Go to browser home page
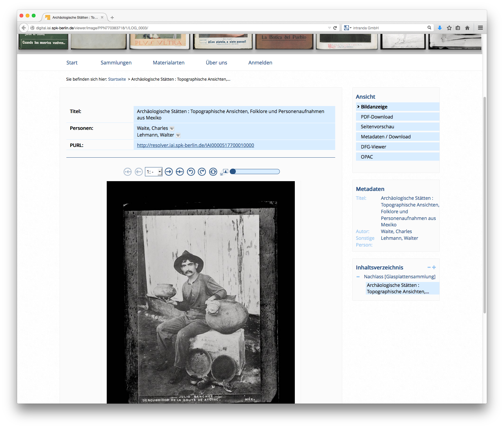This screenshot has height=428, width=504. (x=467, y=28)
